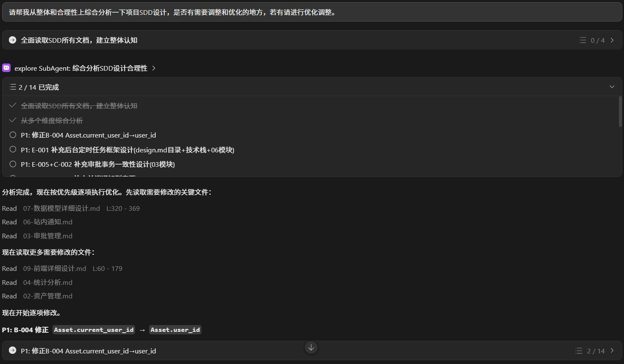Click the todo text P1: E-005+C-002 补充审批事务一致性设计

(98, 164)
